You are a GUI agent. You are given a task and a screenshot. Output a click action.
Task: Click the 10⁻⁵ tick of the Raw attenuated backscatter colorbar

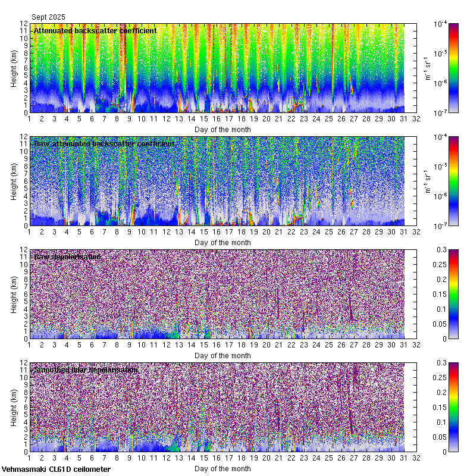tap(440, 167)
